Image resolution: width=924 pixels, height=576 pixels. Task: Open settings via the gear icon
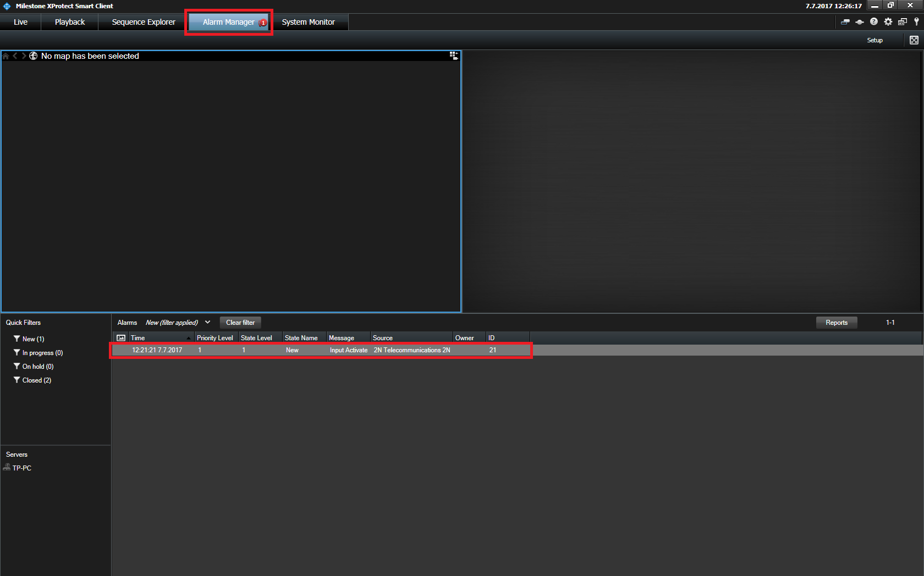point(888,22)
